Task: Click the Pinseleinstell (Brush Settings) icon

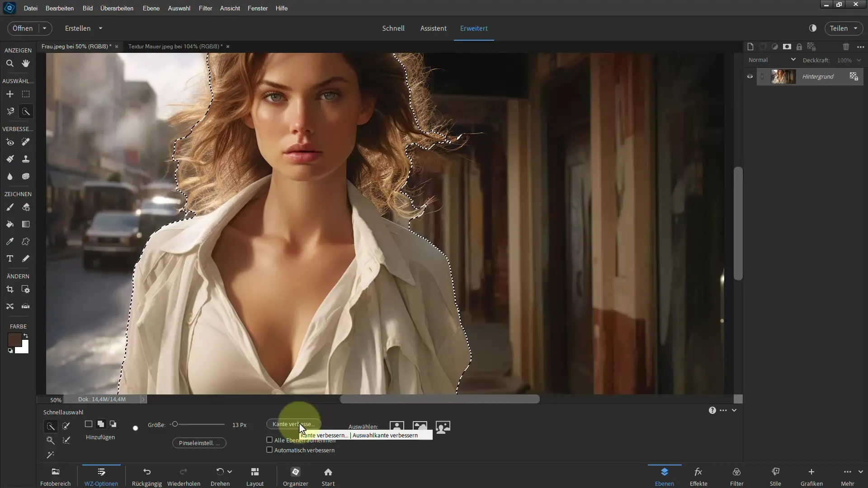Action: pyautogui.click(x=199, y=443)
